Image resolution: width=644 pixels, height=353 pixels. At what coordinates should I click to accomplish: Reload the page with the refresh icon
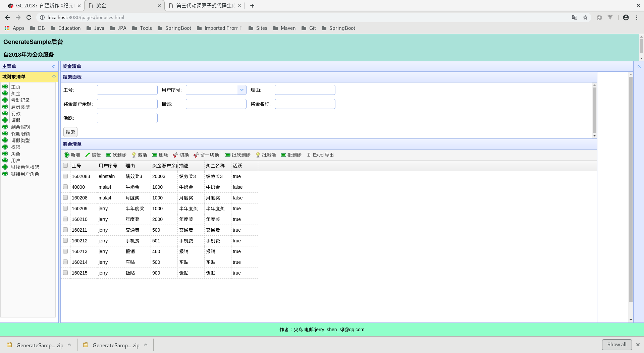(x=29, y=17)
